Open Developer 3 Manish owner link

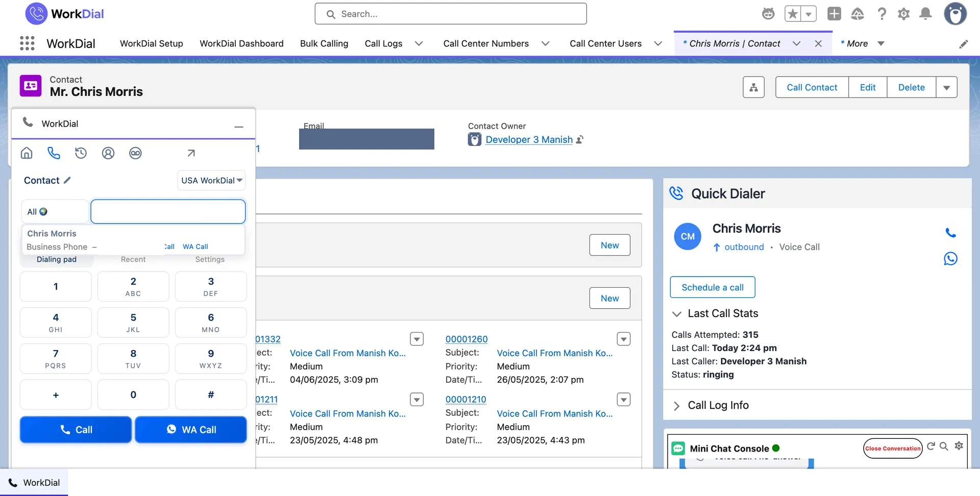pos(529,139)
